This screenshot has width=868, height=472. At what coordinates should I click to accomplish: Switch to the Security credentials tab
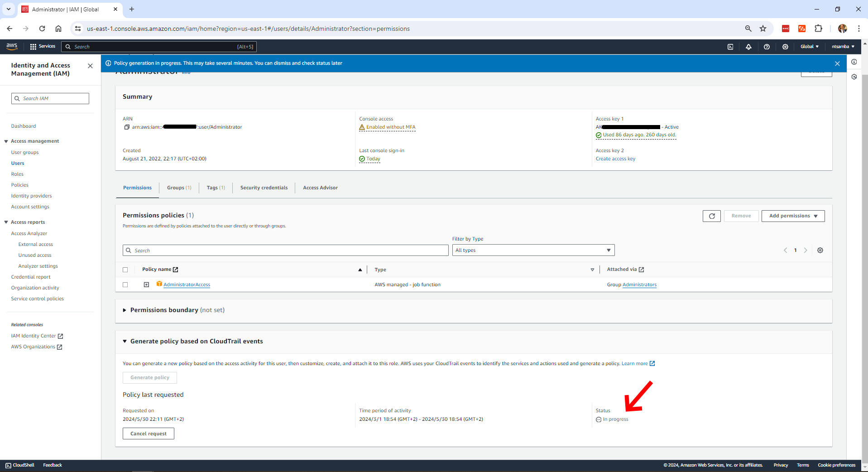(264, 188)
